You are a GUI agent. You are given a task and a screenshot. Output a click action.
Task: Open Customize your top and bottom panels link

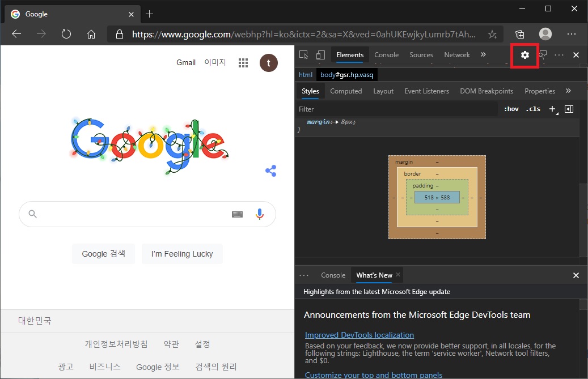pos(374,374)
